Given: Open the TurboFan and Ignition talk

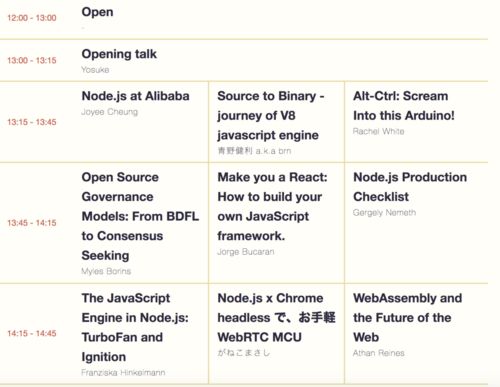Looking at the screenshot, I should click(x=135, y=327).
